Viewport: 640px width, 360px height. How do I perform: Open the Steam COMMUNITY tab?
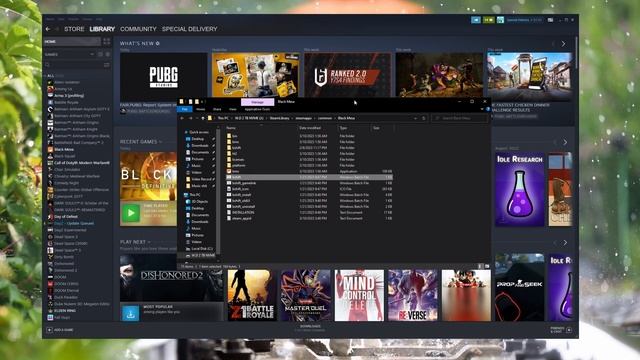click(138, 29)
